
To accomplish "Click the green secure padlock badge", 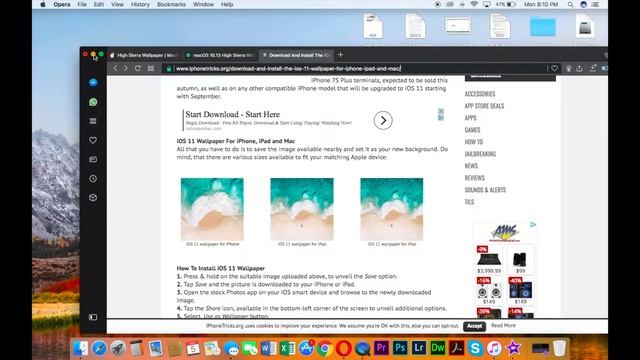I will click(169, 69).
